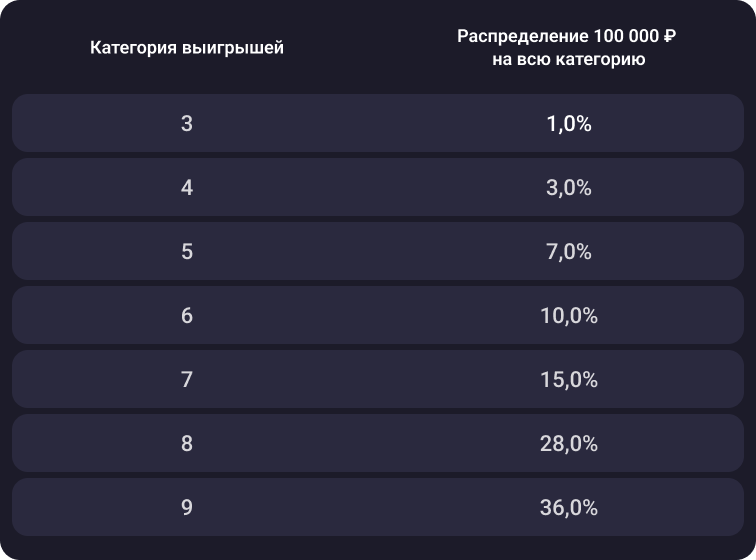Click the 7,0% distribution value
This screenshot has width=756, height=560.
click(569, 252)
